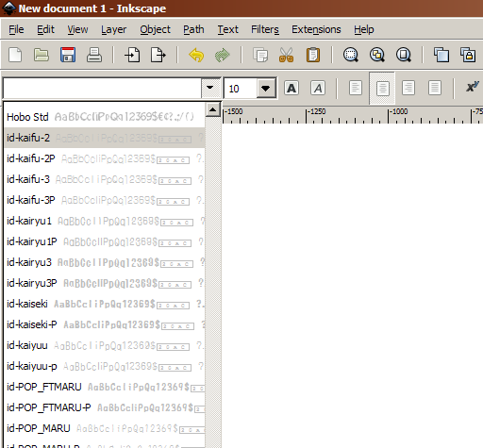Select the id-kaiyuu font
The image size is (483, 448).
pyautogui.click(x=105, y=345)
